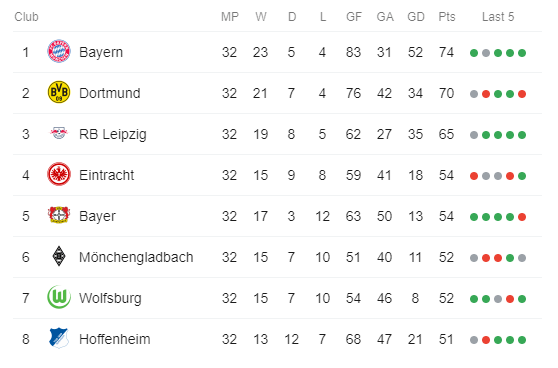Click Dortmund's most recent red result dot

522,94
